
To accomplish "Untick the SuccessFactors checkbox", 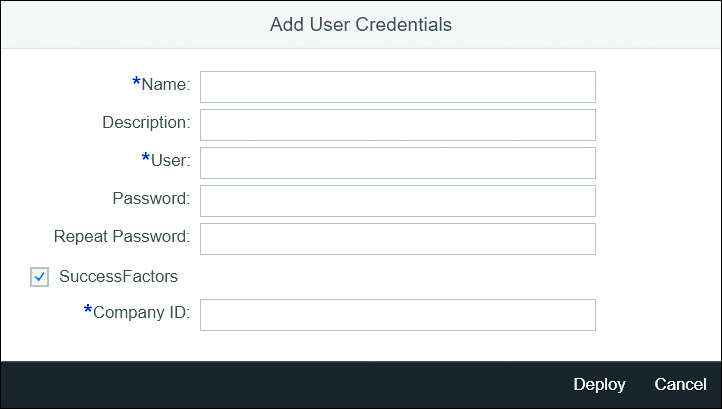I will [40, 277].
